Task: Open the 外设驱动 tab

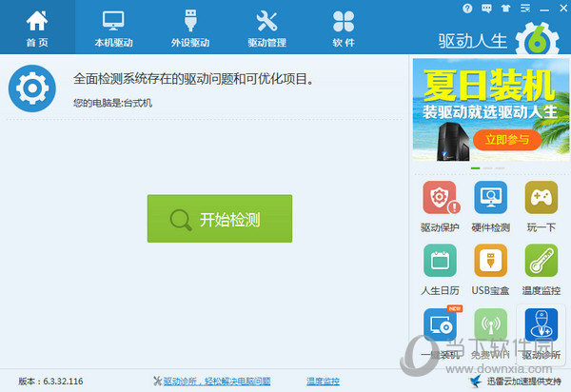Action: pyautogui.click(x=190, y=28)
